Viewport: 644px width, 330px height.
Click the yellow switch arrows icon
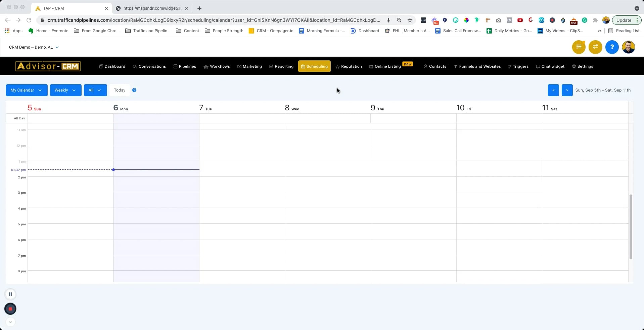[595, 47]
